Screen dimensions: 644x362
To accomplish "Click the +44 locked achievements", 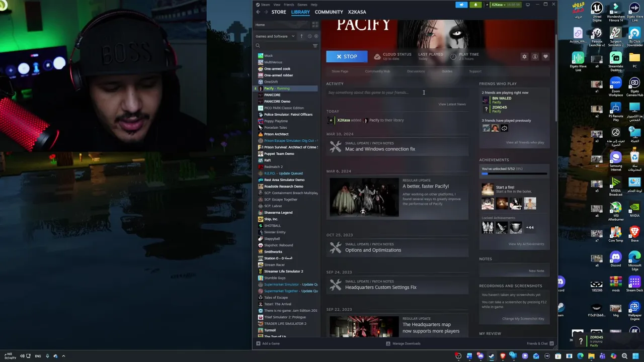I will point(530,227).
